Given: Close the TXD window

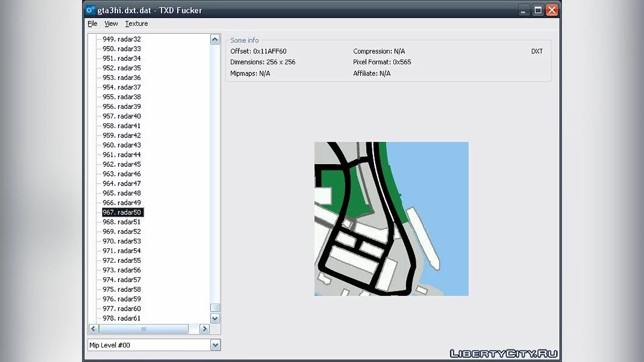Looking at the screenshot, I should coord(552,10).
